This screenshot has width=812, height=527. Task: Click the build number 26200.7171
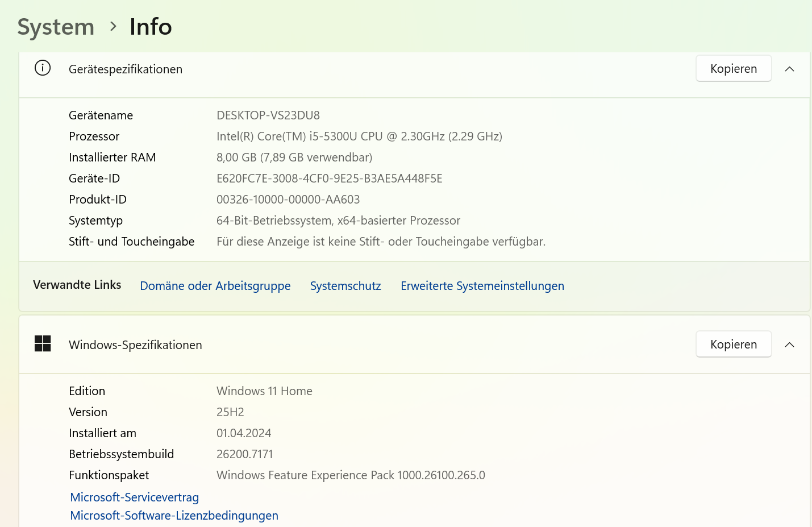point(245,454)
